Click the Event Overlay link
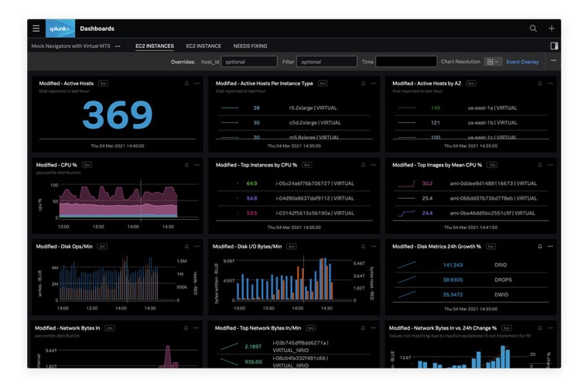The width and height of the screenshot is (588, 387). point(522,62)
